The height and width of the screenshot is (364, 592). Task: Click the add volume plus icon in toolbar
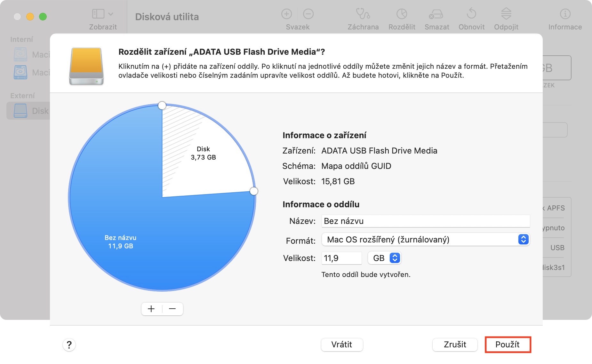coord(286,14)
